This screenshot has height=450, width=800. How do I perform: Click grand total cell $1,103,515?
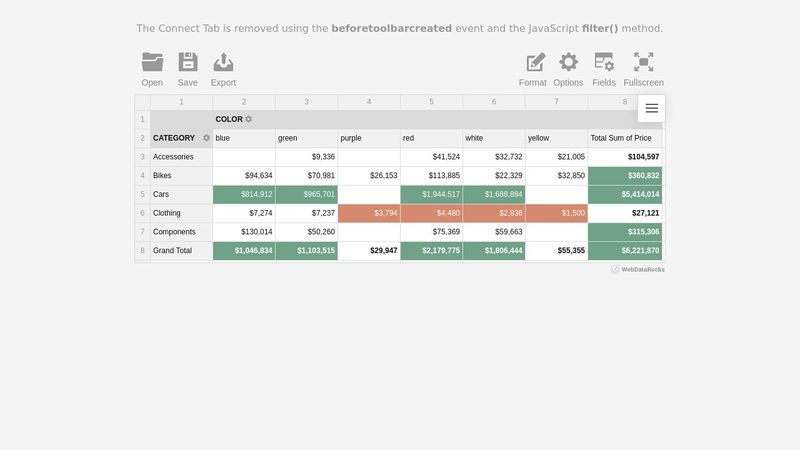coord(306,251)
